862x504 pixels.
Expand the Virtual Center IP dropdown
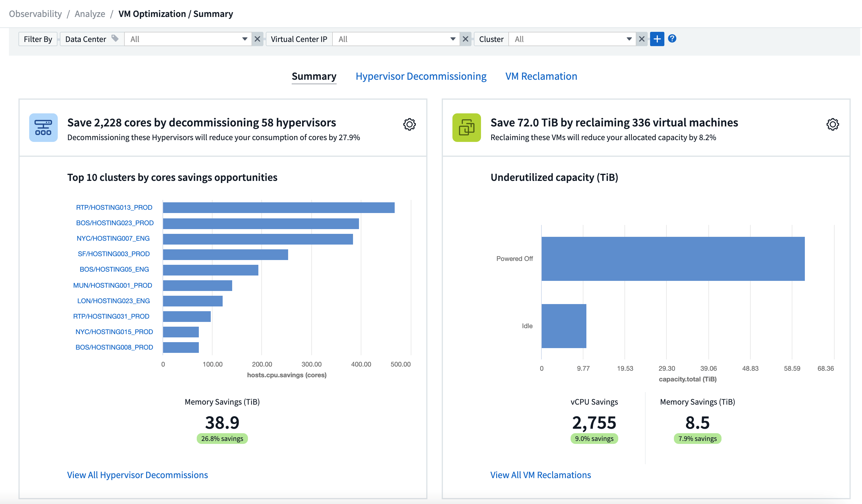pyautogui.click(x=454, y=39)
